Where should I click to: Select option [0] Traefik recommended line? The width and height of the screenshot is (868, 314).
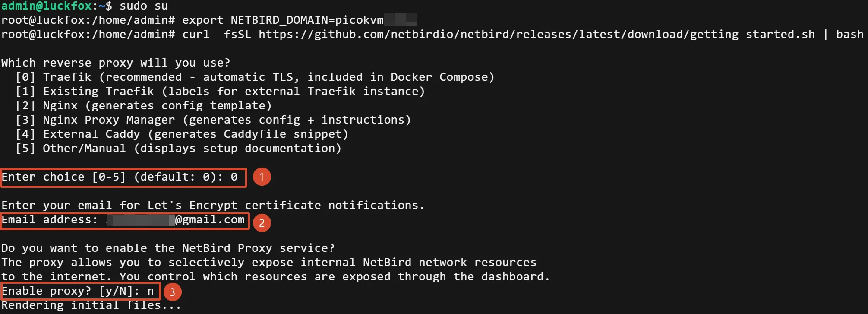255,77
